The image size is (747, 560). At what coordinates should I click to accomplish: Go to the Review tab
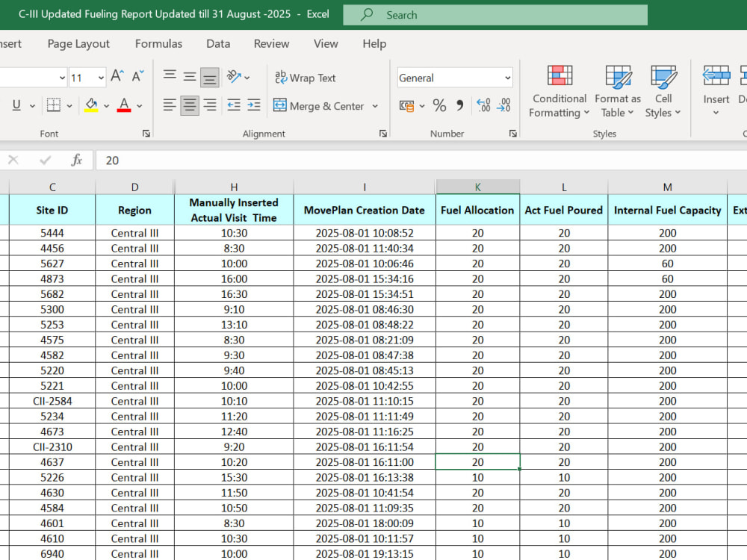pos(272,44)
